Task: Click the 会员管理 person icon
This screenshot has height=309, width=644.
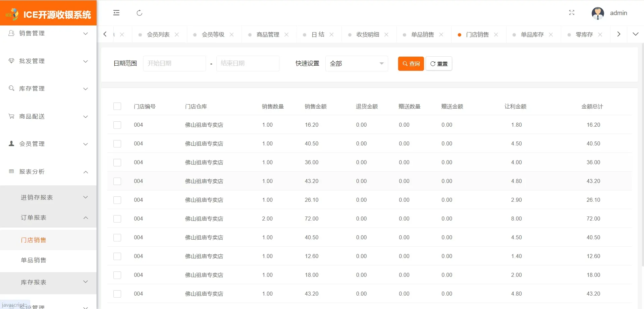Action: 11,143
